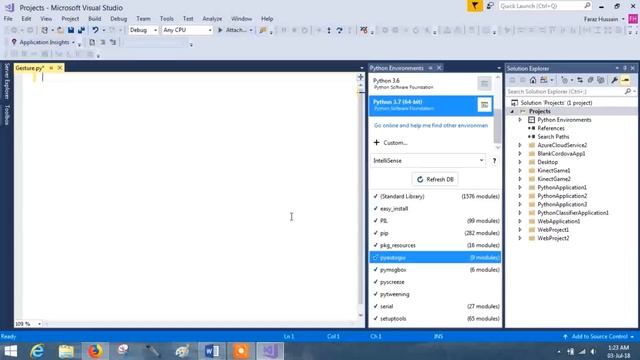Click the Server Explorer side tab
Screen dimensions: 640x360
coord(7,81)
